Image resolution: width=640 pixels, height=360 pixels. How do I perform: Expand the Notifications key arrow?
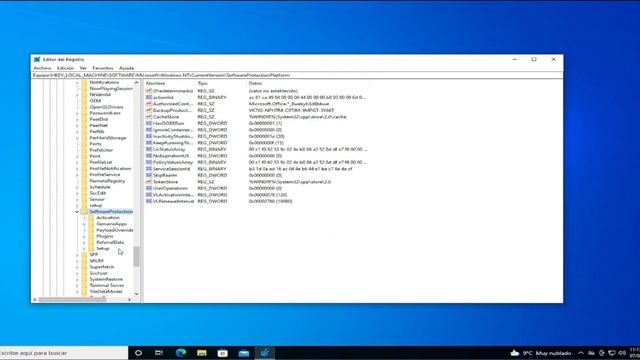coord(77,82)
